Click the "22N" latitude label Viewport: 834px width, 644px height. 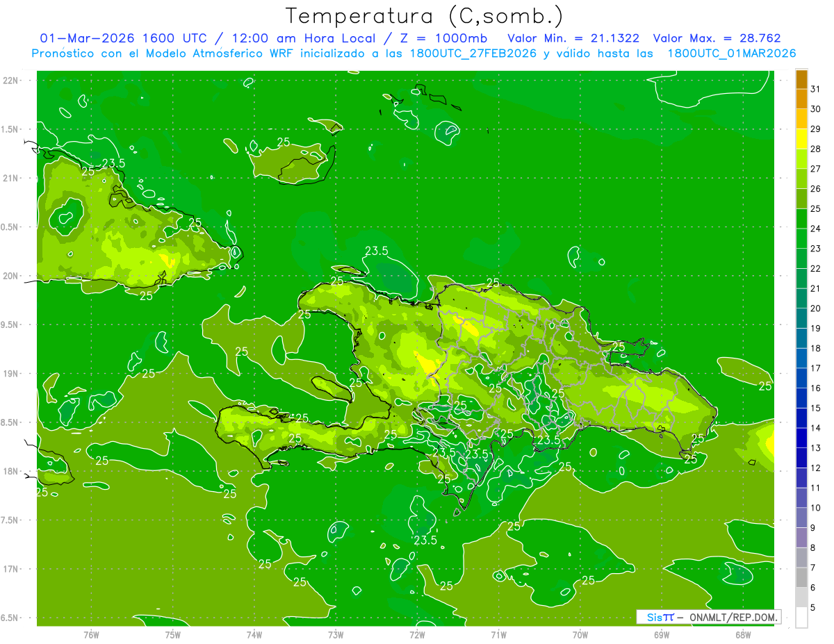tap(11, 81)
